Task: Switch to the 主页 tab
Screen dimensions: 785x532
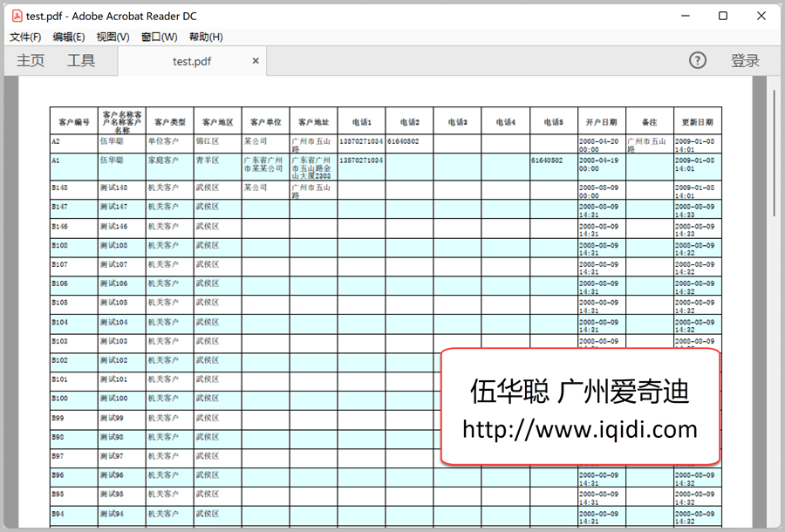Action: [x=31, y=61]
